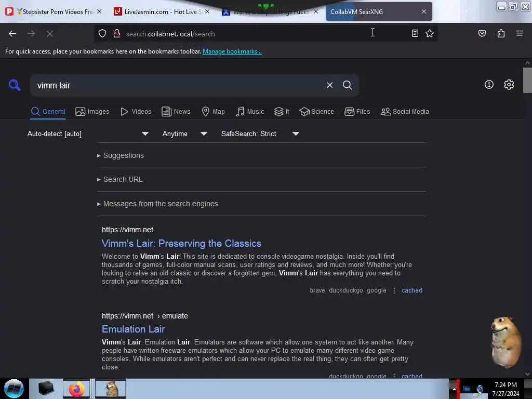Viewport: 532px width, 399px height.
Task: Switch to Science category
Action: [x=316, y=112]
